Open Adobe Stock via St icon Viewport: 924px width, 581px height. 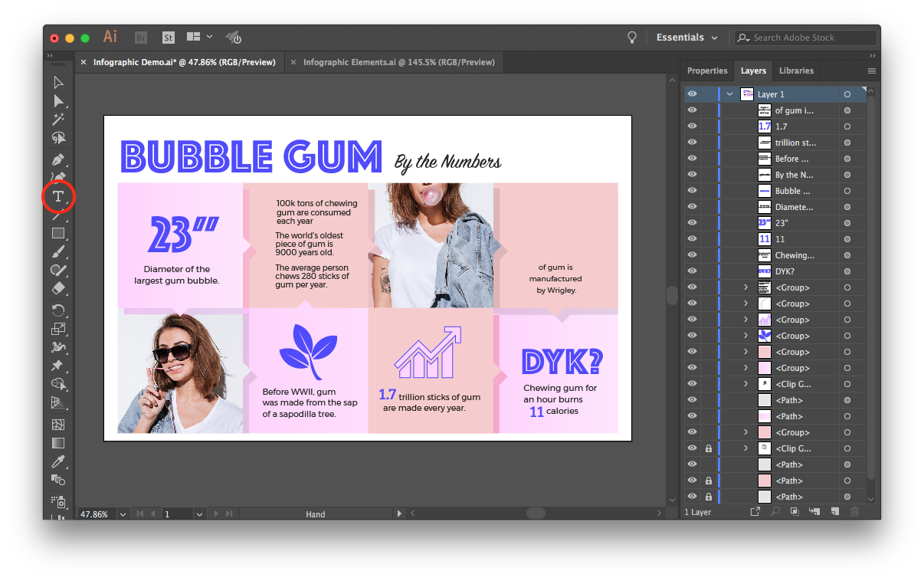click(169, 38)
